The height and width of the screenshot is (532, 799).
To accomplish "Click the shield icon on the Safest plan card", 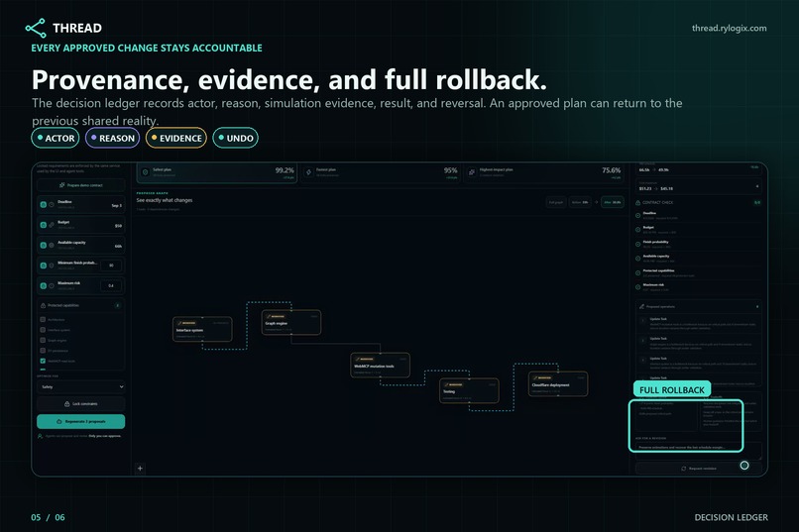I will [145, 172].
